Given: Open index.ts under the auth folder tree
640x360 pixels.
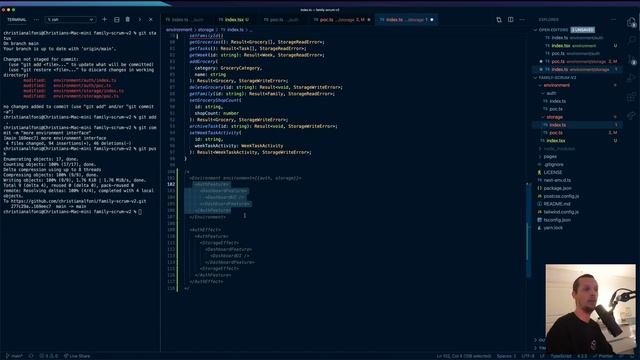Looking at the screenshot, I should pyautogui.click(x=557, y=101).
